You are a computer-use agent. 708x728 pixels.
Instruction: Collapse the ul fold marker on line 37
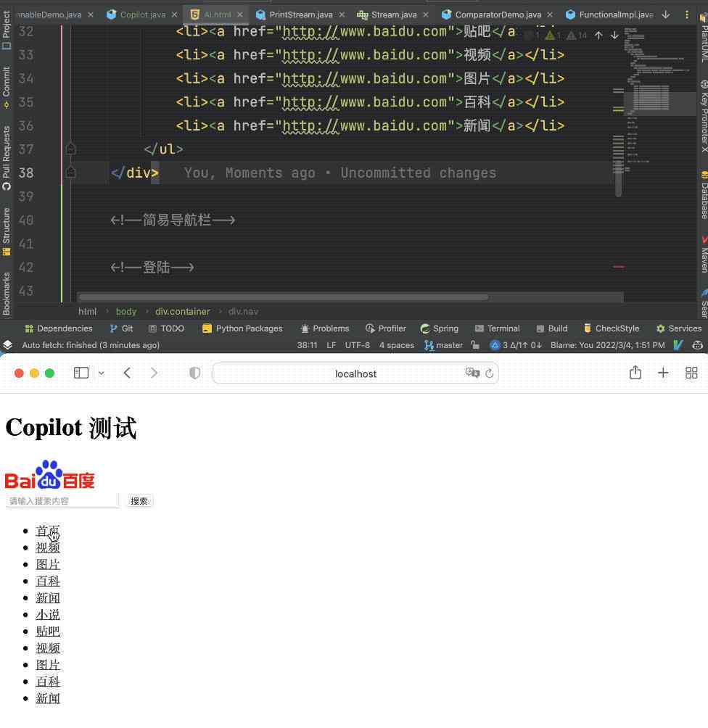pyautogui.click(x=70, y=149)
